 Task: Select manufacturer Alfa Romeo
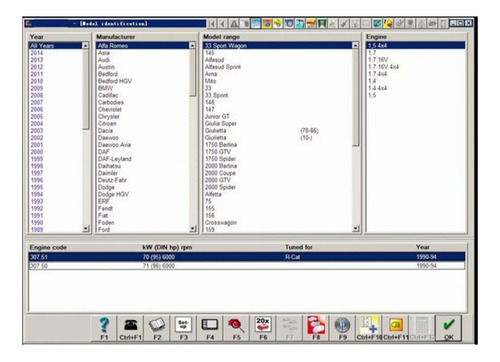[x=143, y=46]
